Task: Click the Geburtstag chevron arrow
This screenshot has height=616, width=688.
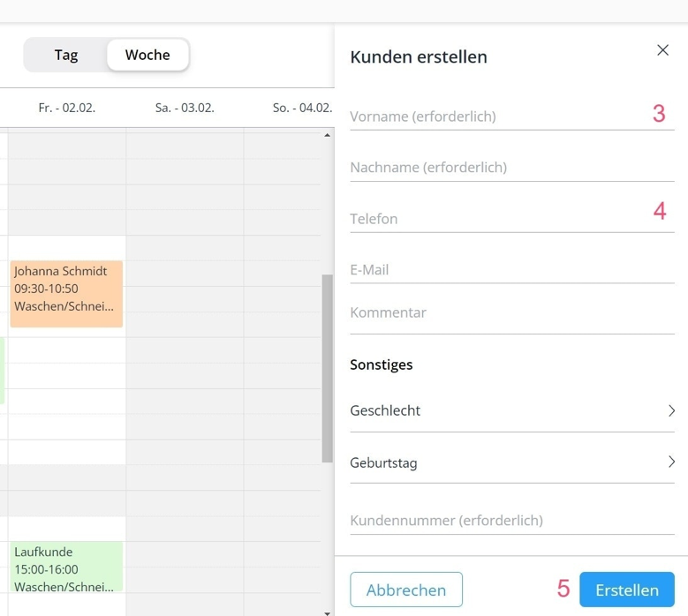Action: coord(671,462)
